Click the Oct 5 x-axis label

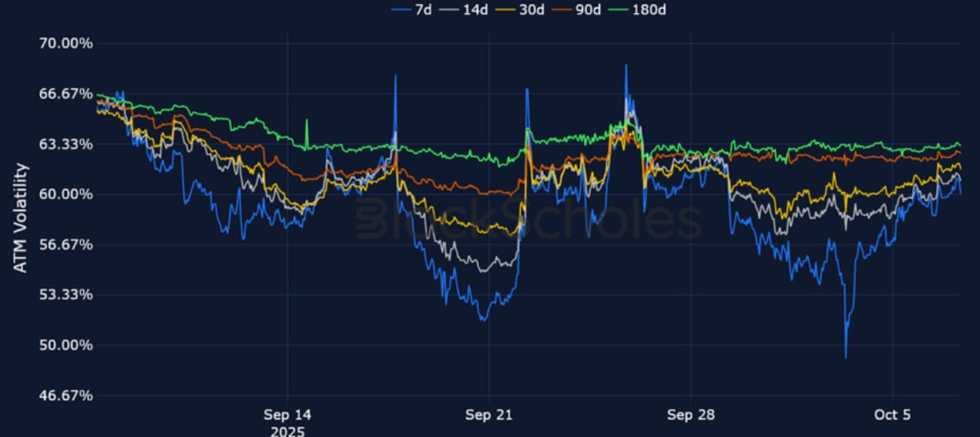(892, 415)
